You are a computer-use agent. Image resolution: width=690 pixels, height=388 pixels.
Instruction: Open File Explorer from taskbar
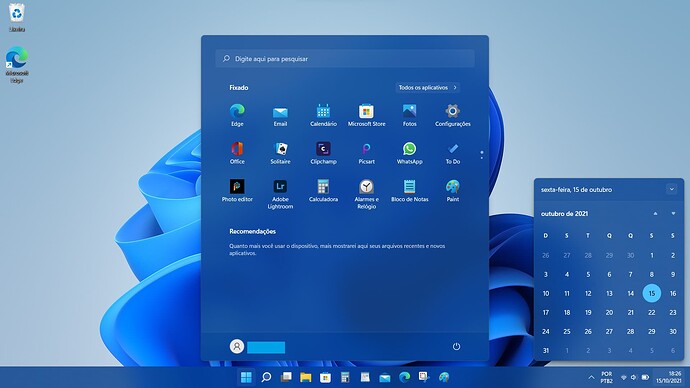point(306,377)
